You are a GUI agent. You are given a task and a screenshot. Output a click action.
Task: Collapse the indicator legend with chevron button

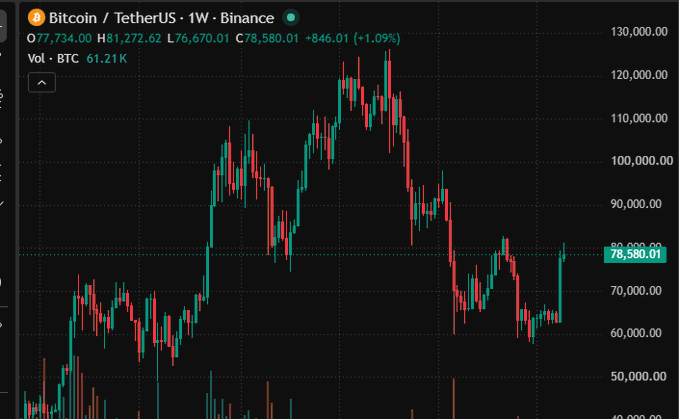(x=42, y=82)
